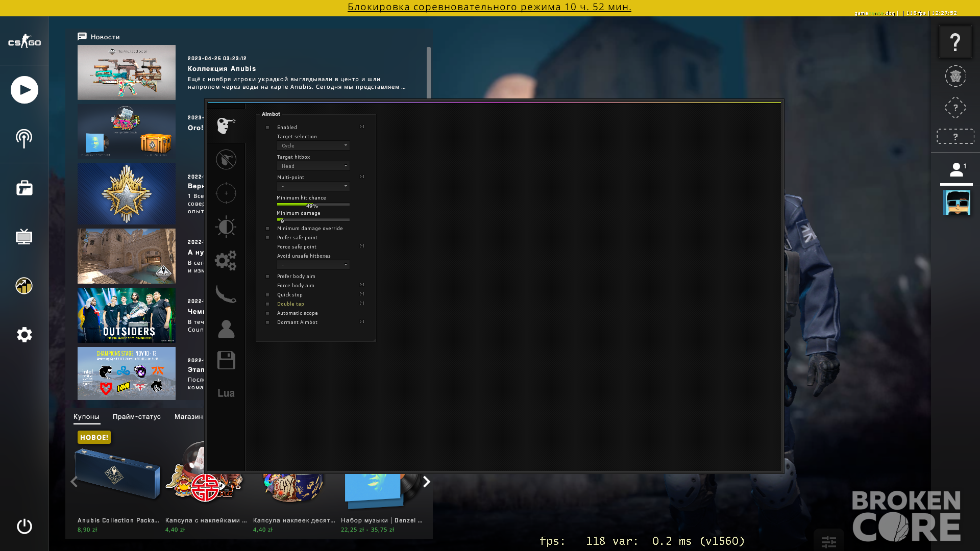Open the broadcast antenna icon in sidebar

point(24,138)
